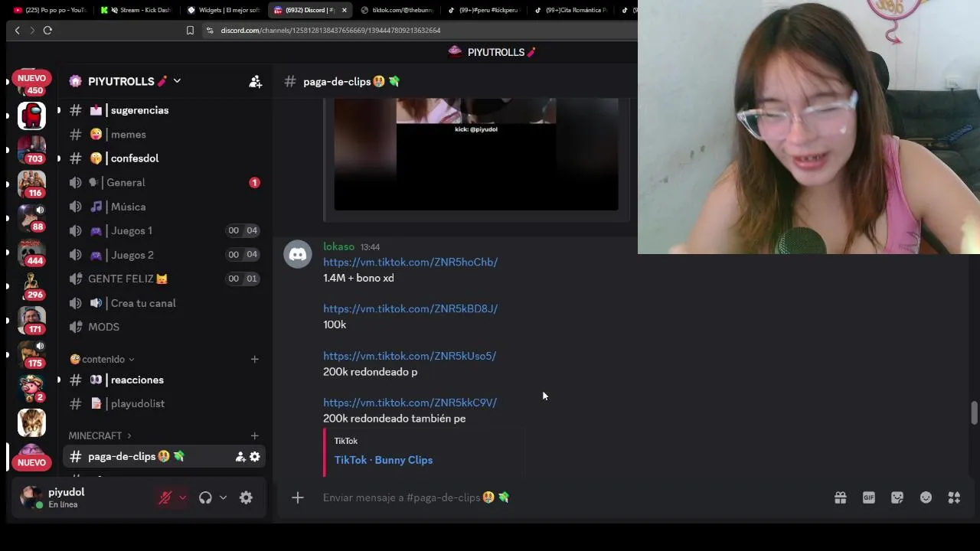Viewport: 980px width, 551px height.
Task: Collapse the contenido category
Action: pos(102,359)
